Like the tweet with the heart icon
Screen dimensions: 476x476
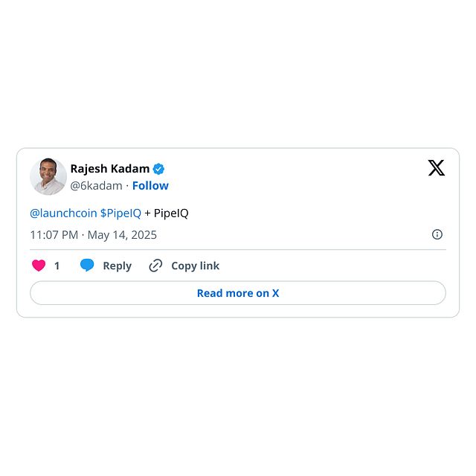(x=39, y=266)
